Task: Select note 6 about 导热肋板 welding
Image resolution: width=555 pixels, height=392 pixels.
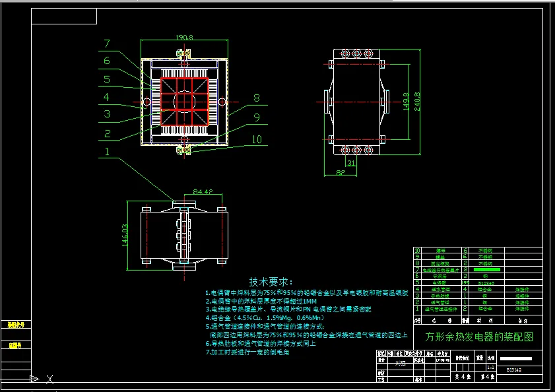Action: tap(261, 343)
